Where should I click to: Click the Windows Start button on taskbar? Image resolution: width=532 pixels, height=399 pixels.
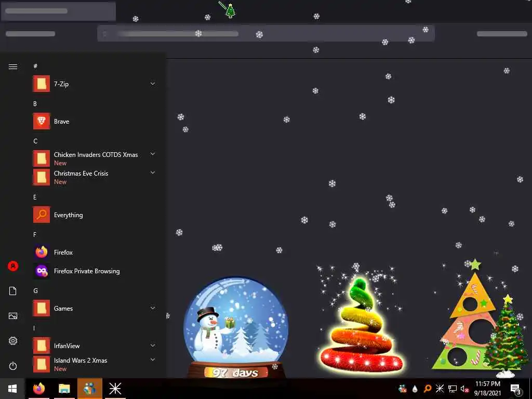tap(12, 389)
